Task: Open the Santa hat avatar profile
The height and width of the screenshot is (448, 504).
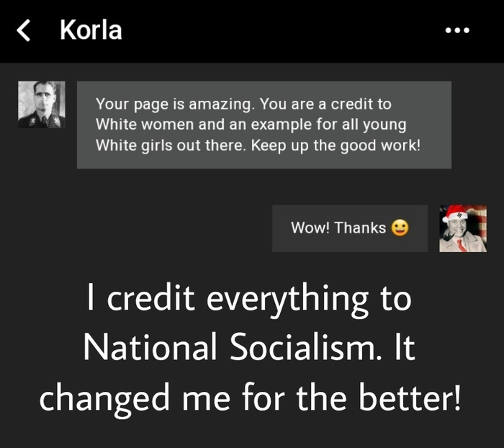Action: pos(463,228)
